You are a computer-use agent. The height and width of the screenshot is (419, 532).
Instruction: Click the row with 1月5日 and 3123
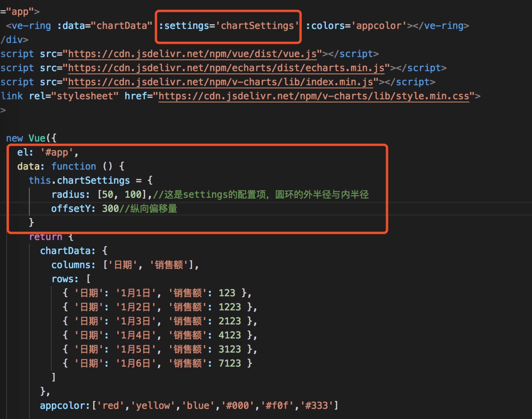pos(160,349)
